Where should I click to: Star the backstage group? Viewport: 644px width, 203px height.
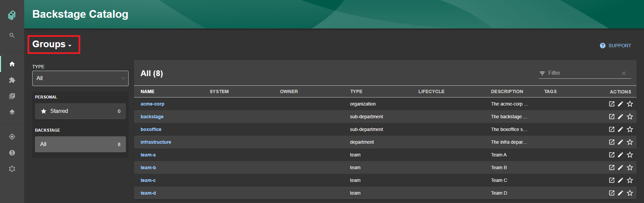coord(630,117)
